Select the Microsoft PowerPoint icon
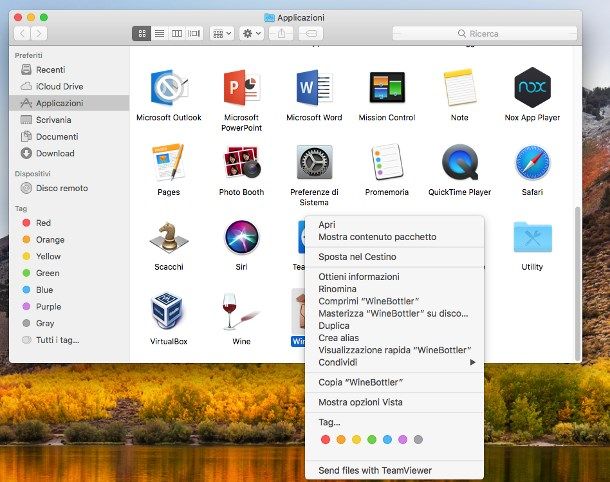 point(241,88)
